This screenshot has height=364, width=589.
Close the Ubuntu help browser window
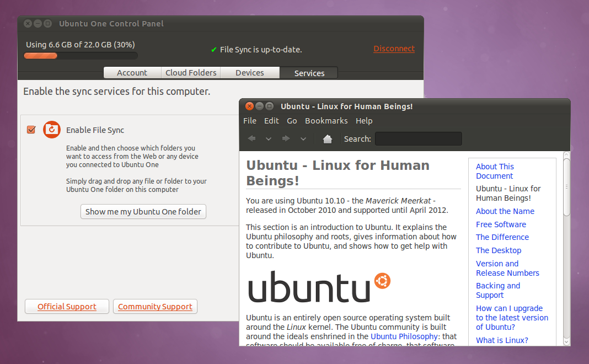(x=249, y=106)
